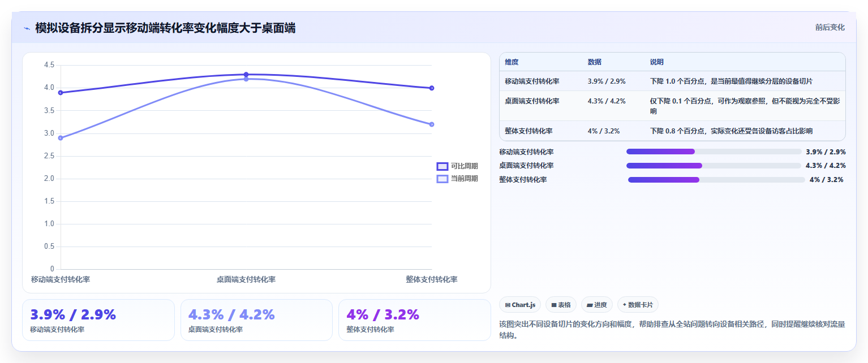Image resolution: width=868 pixels, height=363 pixels.
Task: Click the table cell 4% / 3.2%
Action: [604, 131]
